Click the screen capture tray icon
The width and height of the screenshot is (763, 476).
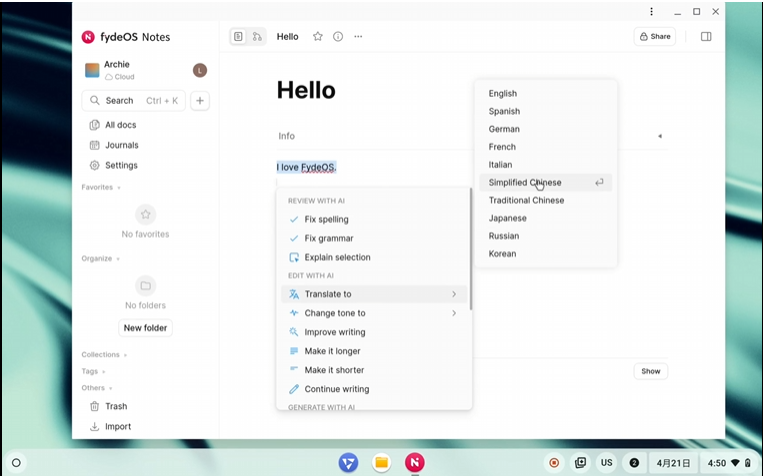580,463
